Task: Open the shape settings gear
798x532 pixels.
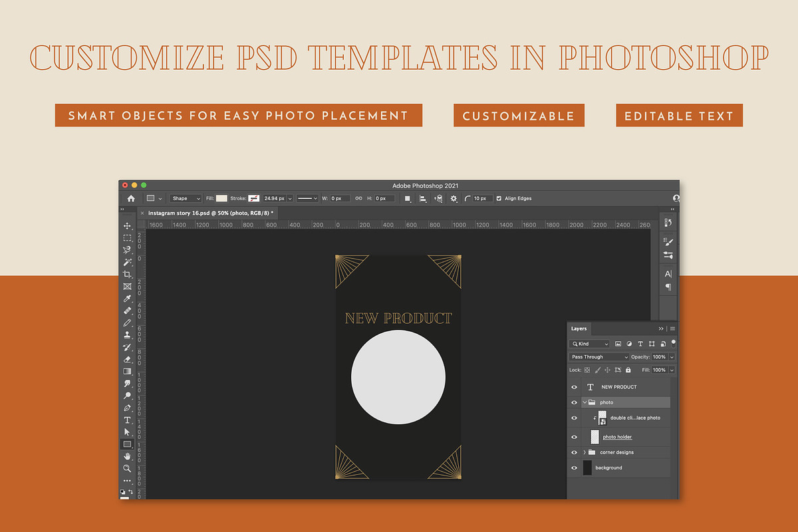Action: click(x=454, y=198)
